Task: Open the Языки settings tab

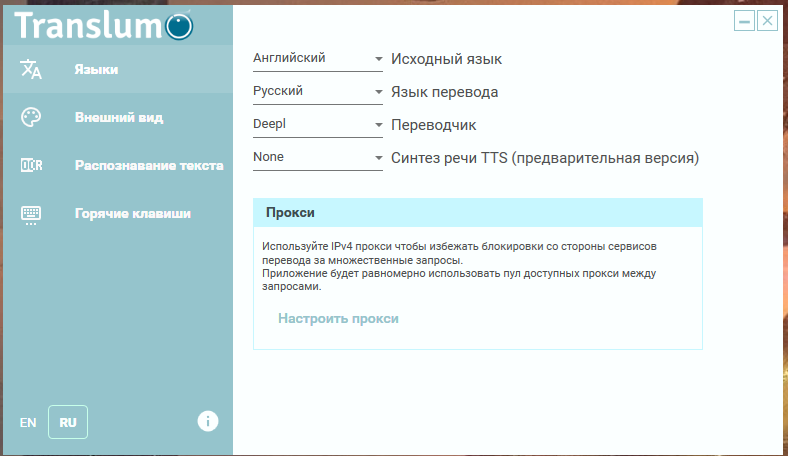Action: coord(118,69)
